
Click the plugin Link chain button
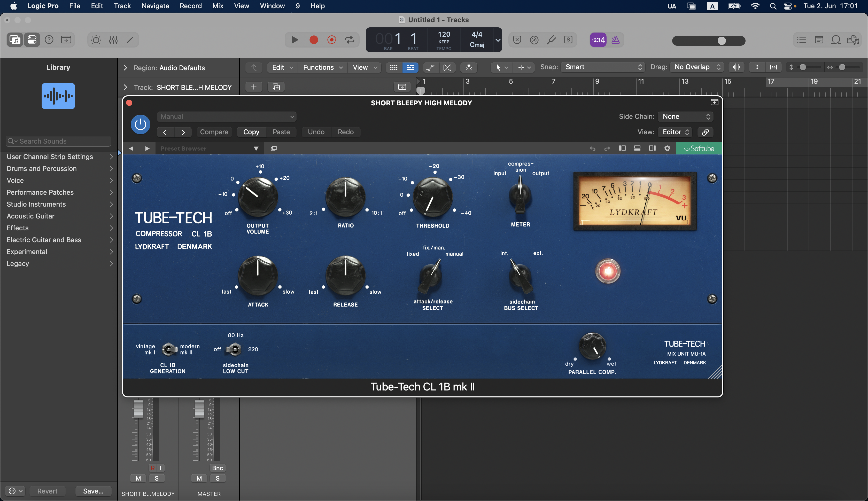coord(705,132)
